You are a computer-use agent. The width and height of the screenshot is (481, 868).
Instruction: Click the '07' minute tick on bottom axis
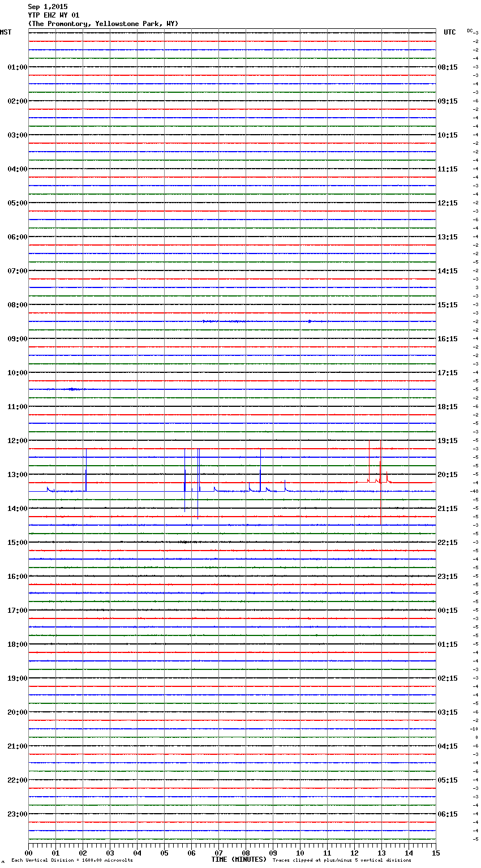tap(218, 853)
